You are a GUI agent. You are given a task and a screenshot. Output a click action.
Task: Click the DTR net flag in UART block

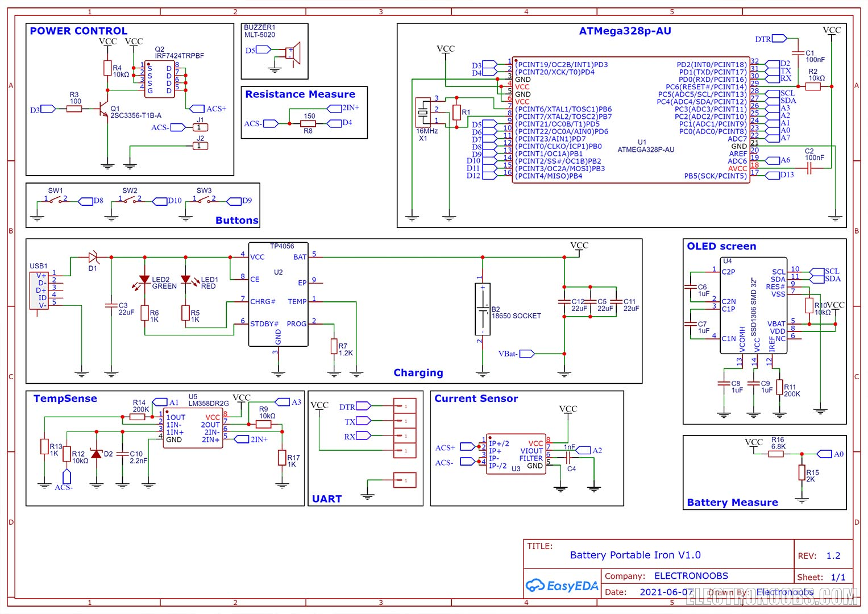click(355, 406)
